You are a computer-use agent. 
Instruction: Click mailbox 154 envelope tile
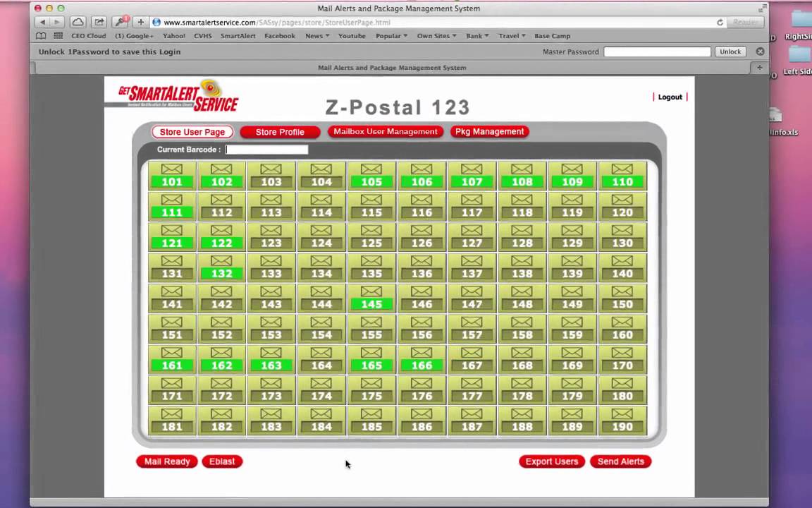(x=321, y=329)
